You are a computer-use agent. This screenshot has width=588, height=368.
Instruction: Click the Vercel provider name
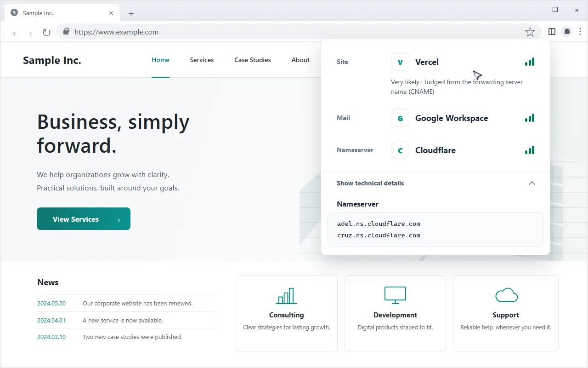click(427, 62)
